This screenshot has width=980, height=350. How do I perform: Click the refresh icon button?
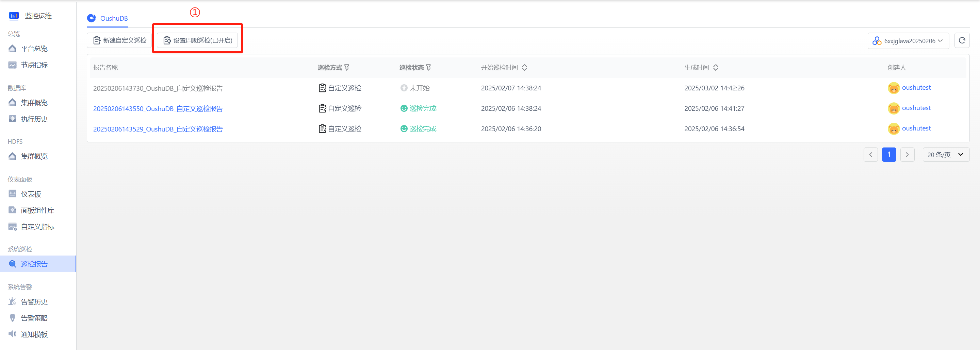click(x=962, y=40)
